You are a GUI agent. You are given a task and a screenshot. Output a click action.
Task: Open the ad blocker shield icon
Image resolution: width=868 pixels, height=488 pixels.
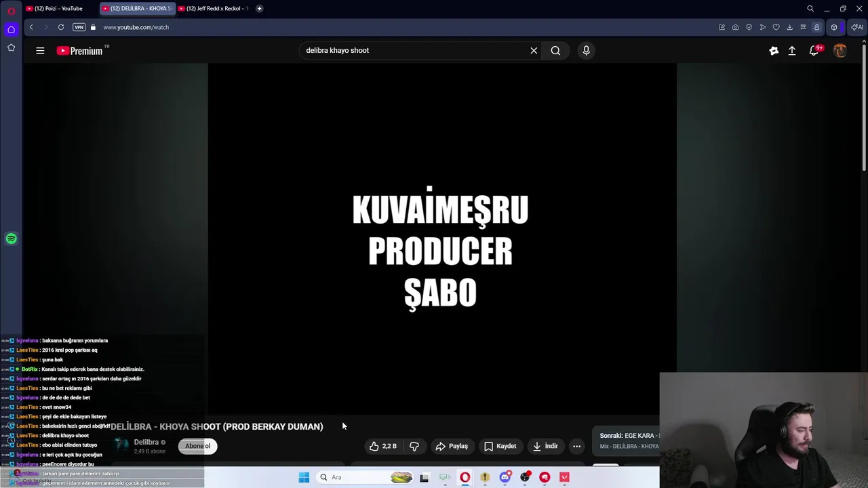tap(749, 27)
